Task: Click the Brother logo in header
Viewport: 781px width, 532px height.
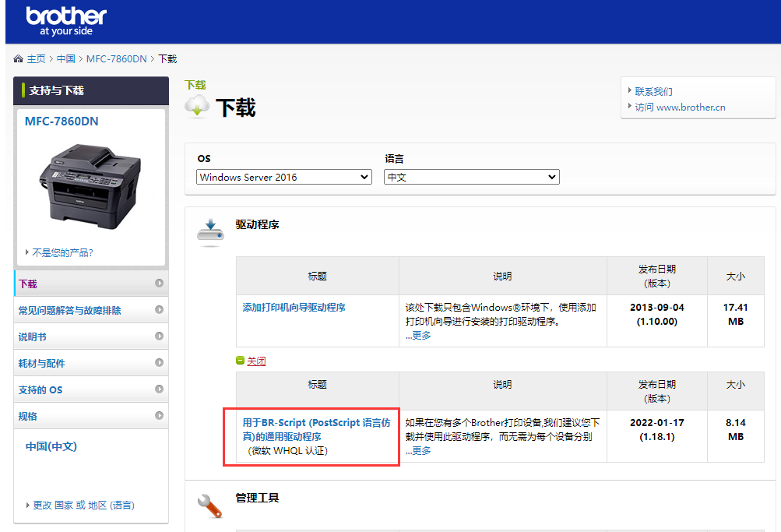Action: 65,21
